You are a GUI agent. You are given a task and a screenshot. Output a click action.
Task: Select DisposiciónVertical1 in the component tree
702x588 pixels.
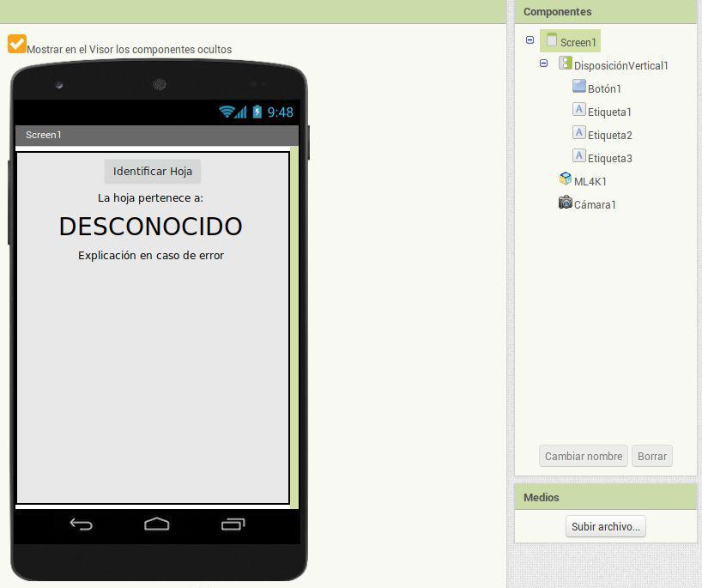pyautogui.click(x=621, y=66)
